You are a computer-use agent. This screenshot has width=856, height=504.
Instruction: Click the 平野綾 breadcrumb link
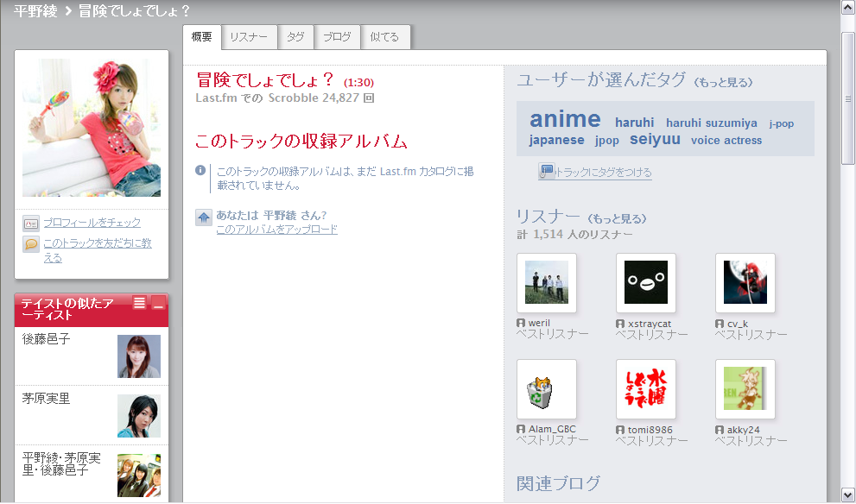tap(35, 11)
